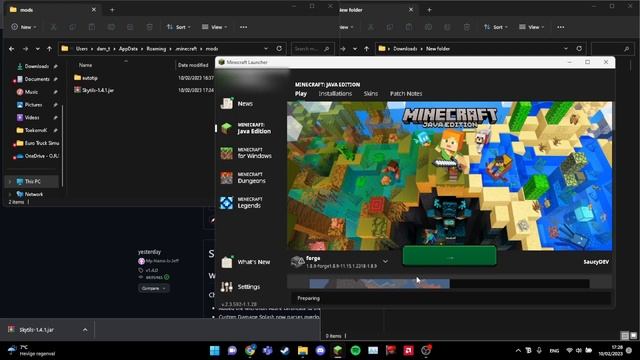Screen dimensions: 640x360
Task: Open File Explorer from the taskbar
Action: [302, 350]
